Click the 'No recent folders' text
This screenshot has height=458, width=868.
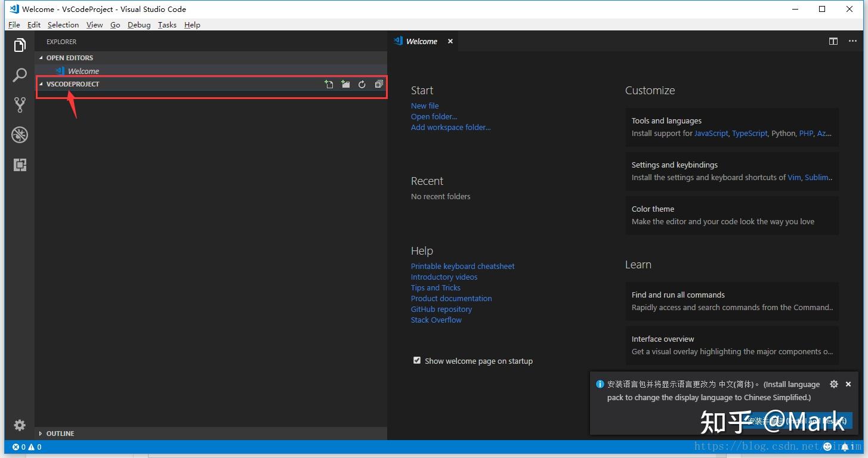(441, 196)
